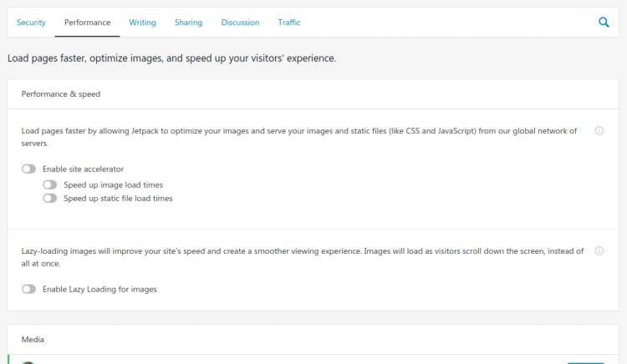Image resolution: width=627 pixels, height=364 pixels.
Task: Click the blue button in Media section
Action: point(585,362)
